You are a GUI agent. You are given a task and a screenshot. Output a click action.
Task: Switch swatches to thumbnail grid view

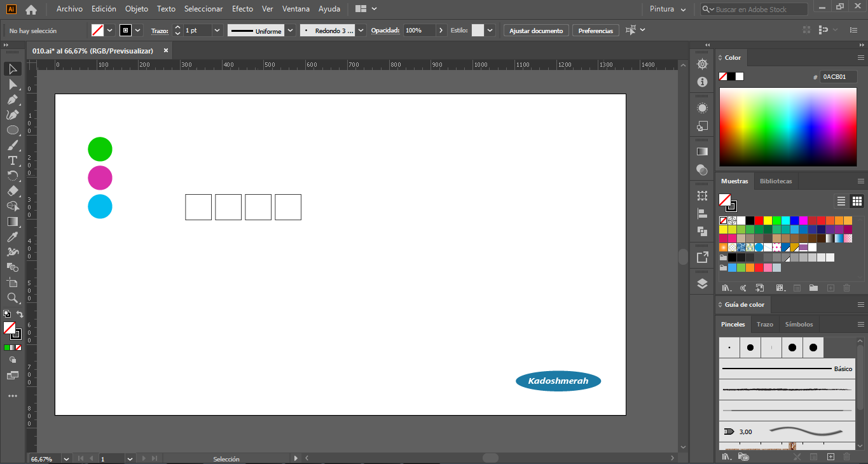click(857, 201)
